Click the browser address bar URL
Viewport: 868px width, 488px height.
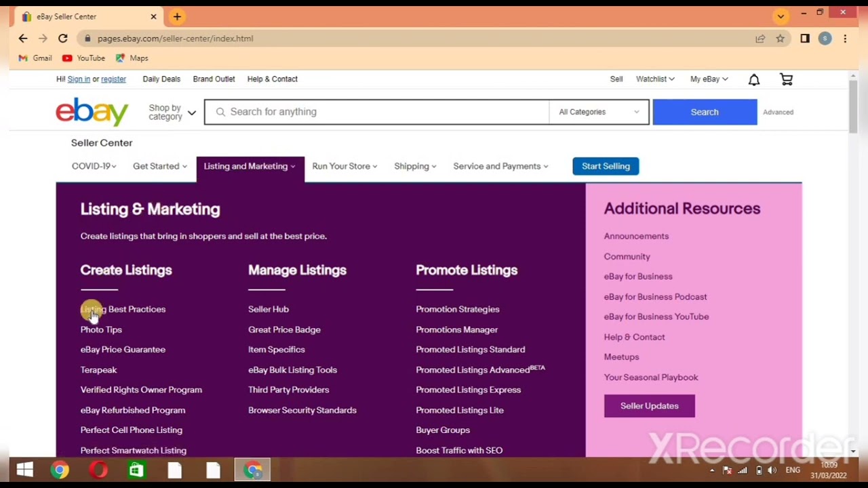pyautogui.click(x=175, y=39)
